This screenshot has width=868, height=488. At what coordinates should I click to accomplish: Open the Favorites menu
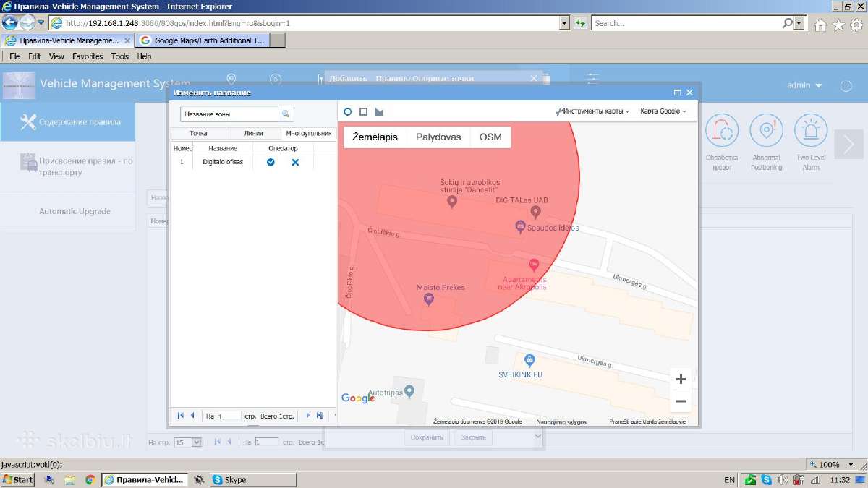(x=88, y=56)
